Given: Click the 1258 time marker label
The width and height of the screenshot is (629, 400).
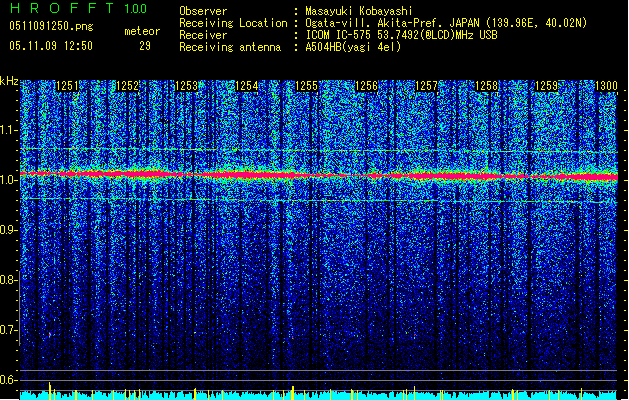Looking at the screenshot, I should pos(487,86).
